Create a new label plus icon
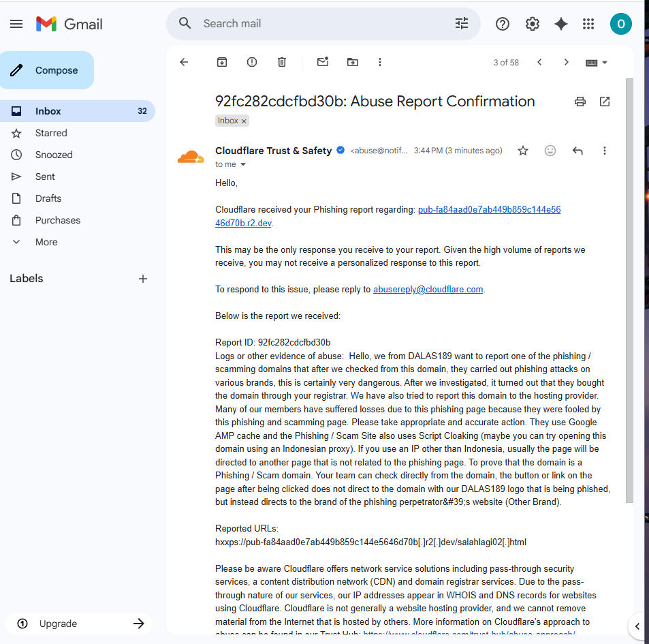The width and height of the screenshot is (649, 644). coord(143,279)
